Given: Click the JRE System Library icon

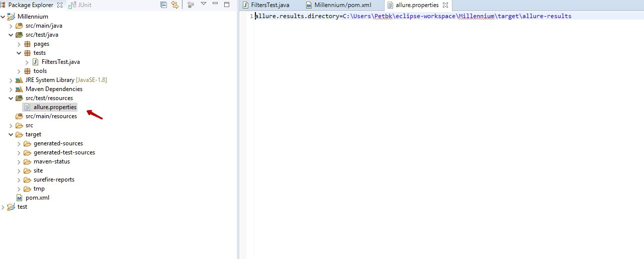Looking at the screenshot, I should 19,80.
